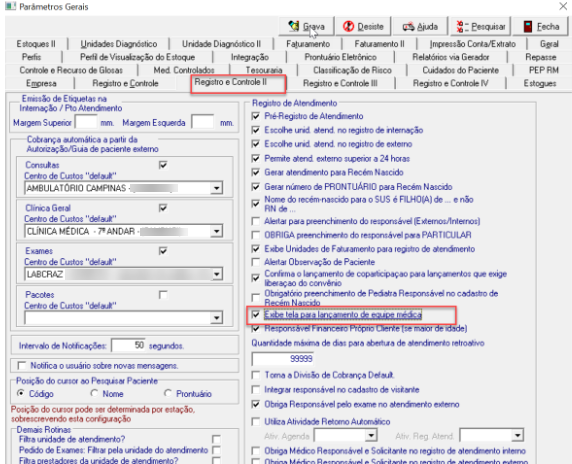The image size is (572, 464).
Task: Open the Integração tab
Action: click(250, 57)
